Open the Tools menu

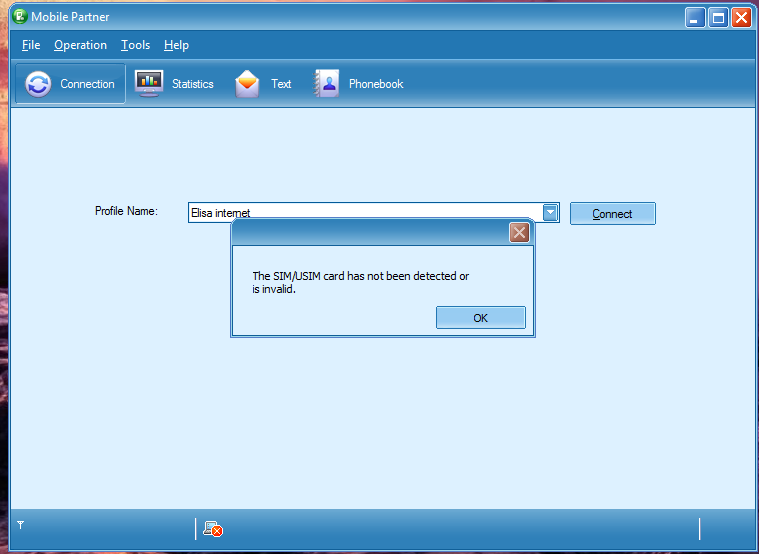click(x=136, y=45)
